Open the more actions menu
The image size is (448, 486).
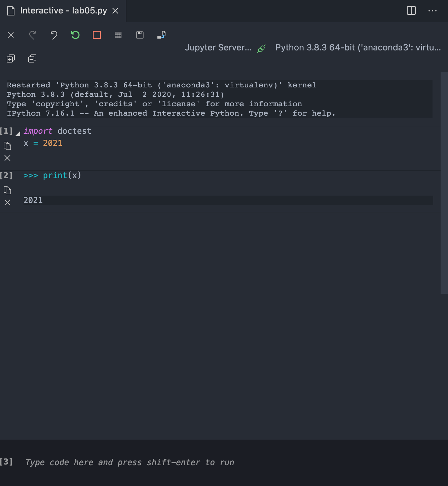pos(432,10)
